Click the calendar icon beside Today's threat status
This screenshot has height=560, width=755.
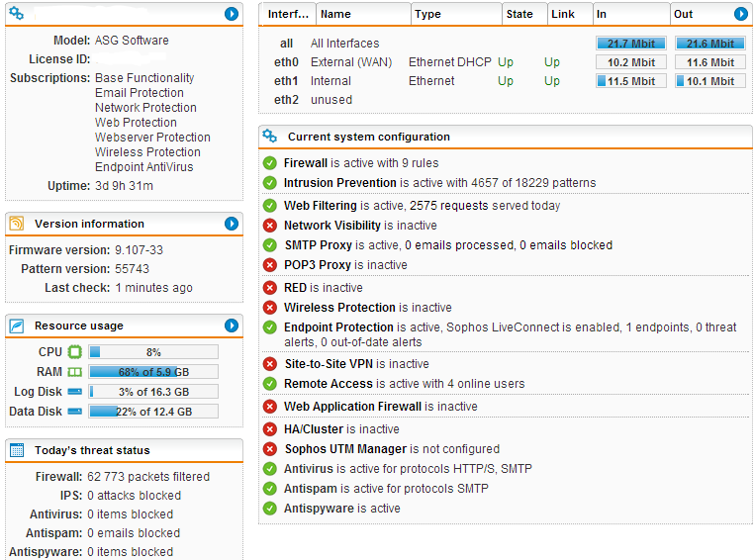17,450
